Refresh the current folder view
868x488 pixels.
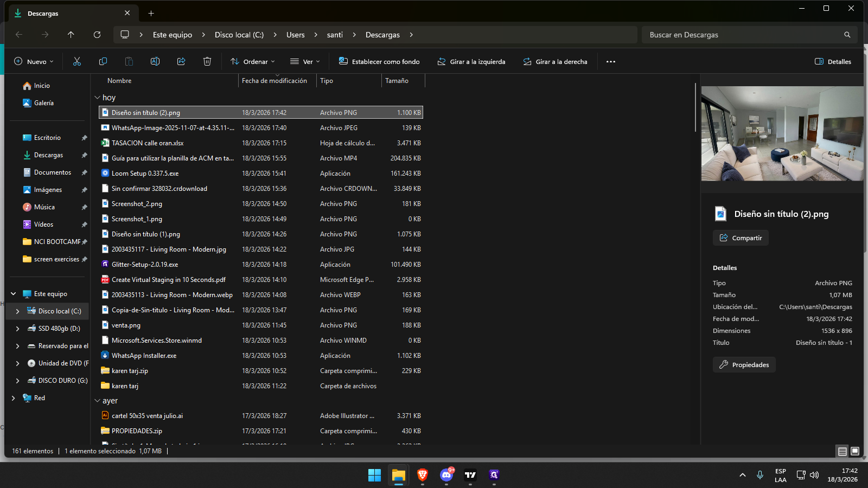[x=97, y=35]
